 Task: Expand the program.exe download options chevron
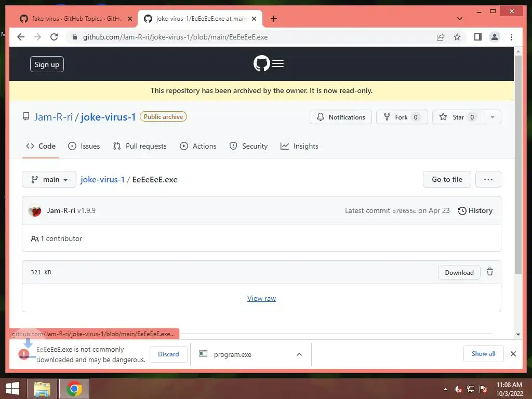pyautogui.click(x=299, y=354)
